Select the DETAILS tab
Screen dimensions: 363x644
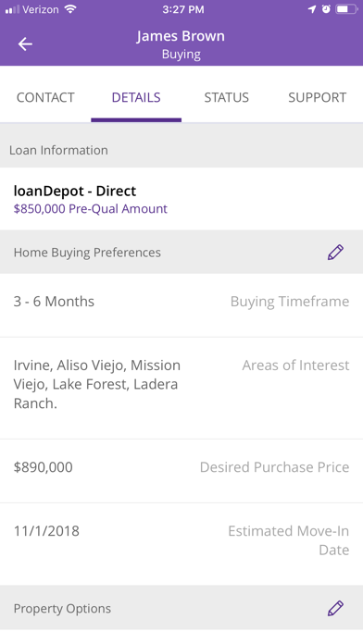[136, 97]
